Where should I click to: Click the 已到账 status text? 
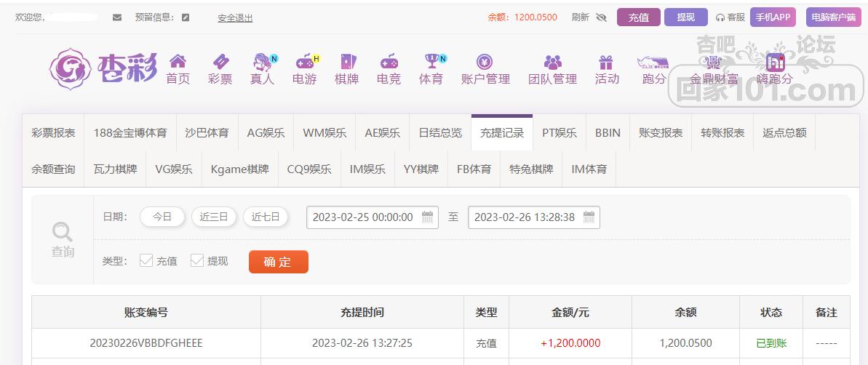[x=771, y=343]
